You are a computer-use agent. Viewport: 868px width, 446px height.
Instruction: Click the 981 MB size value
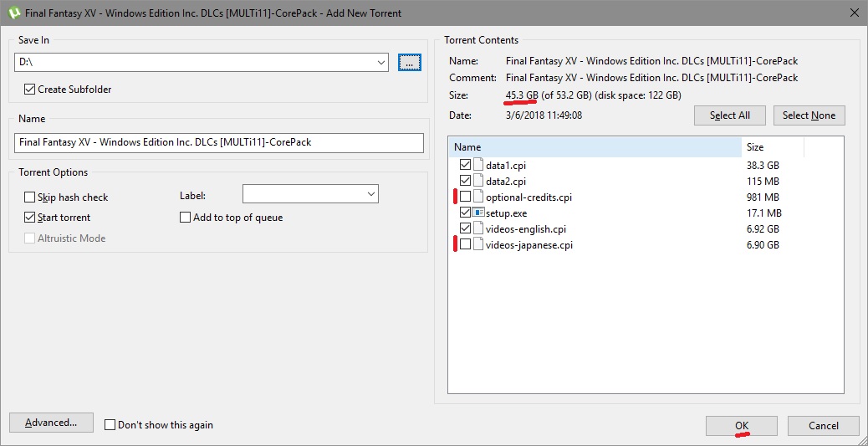763,197
